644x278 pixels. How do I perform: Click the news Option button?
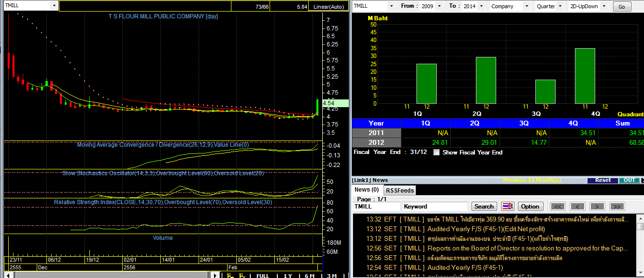click(x=530, y=207)
